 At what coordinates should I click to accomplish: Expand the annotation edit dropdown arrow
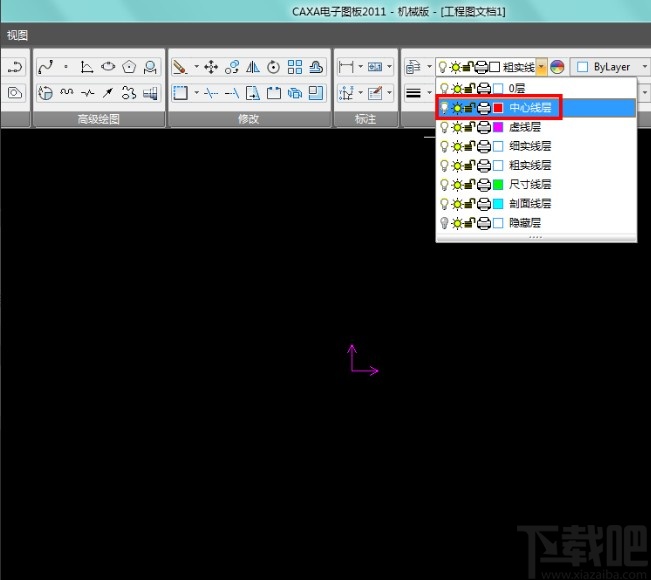(389, 92)
